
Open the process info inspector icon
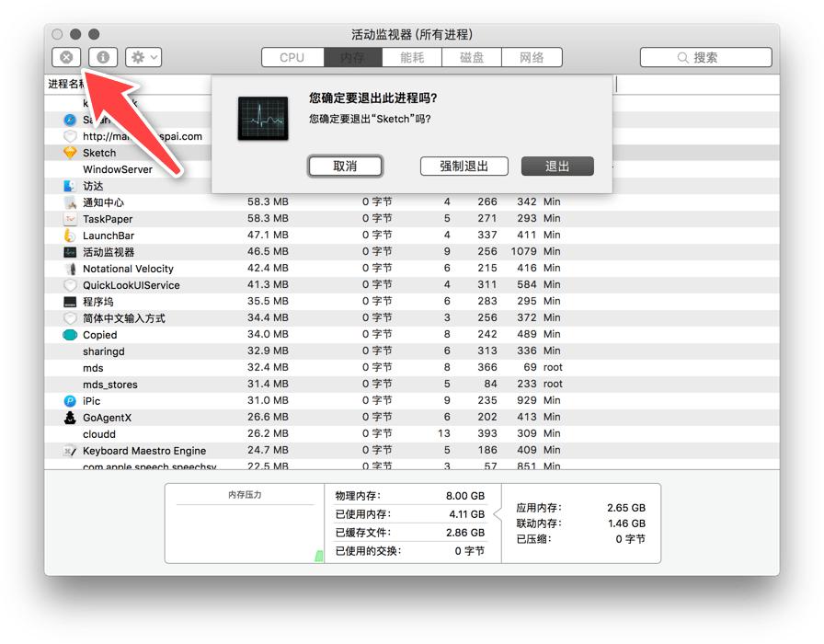(103, 57)
